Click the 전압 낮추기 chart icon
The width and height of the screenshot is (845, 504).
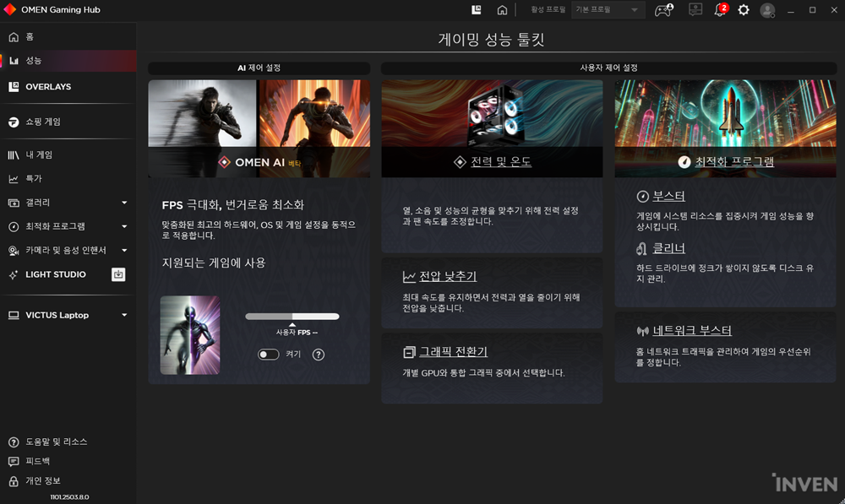pos(409,277)
